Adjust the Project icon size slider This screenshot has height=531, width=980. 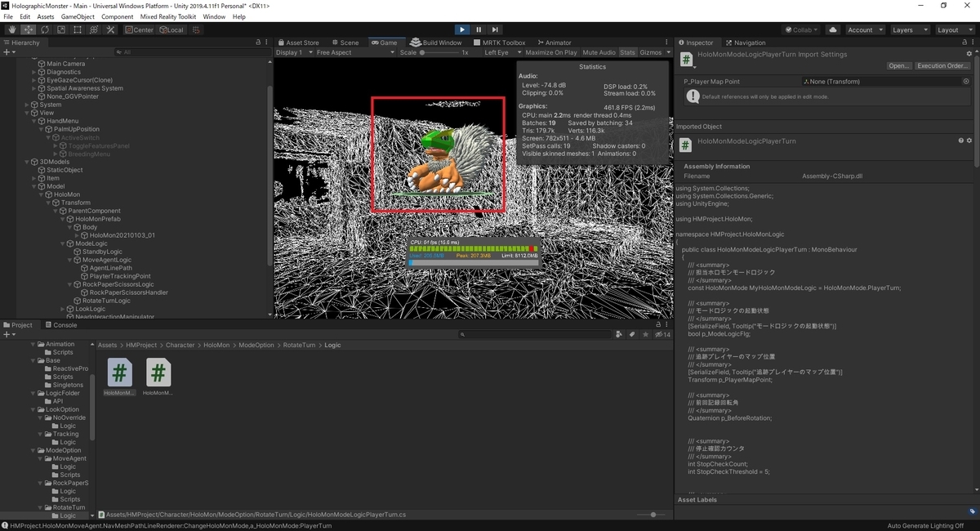coord(652,515)
